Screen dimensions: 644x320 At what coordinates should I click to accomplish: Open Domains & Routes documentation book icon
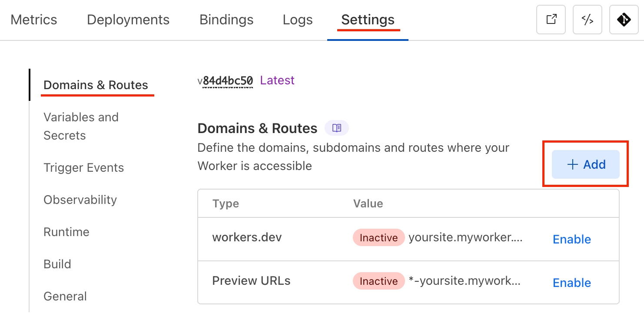(337, 128)
